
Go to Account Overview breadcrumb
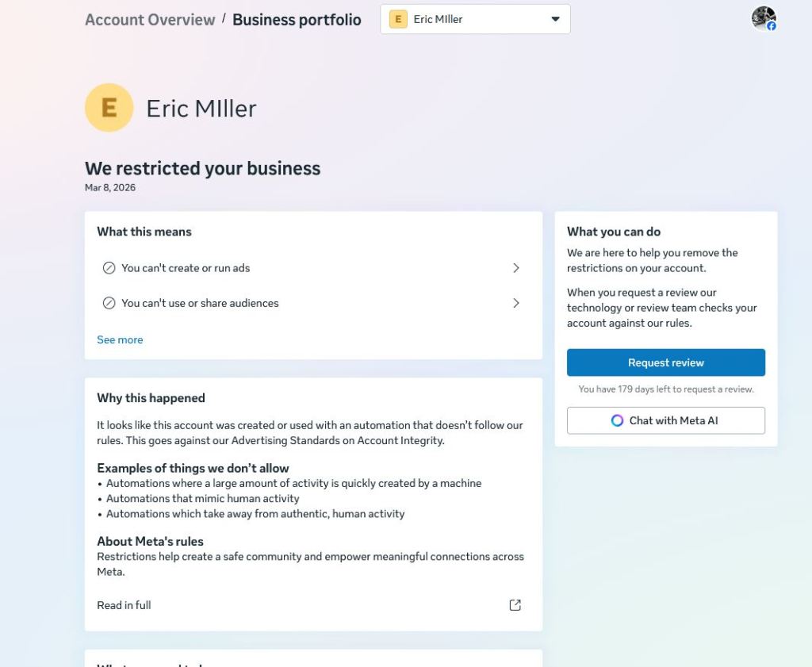pos(150,20)
